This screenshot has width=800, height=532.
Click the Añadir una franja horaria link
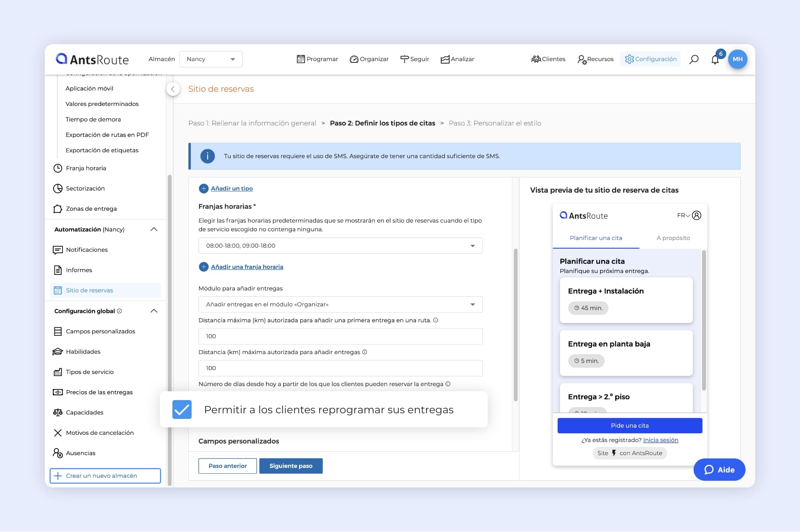[247, 267]
